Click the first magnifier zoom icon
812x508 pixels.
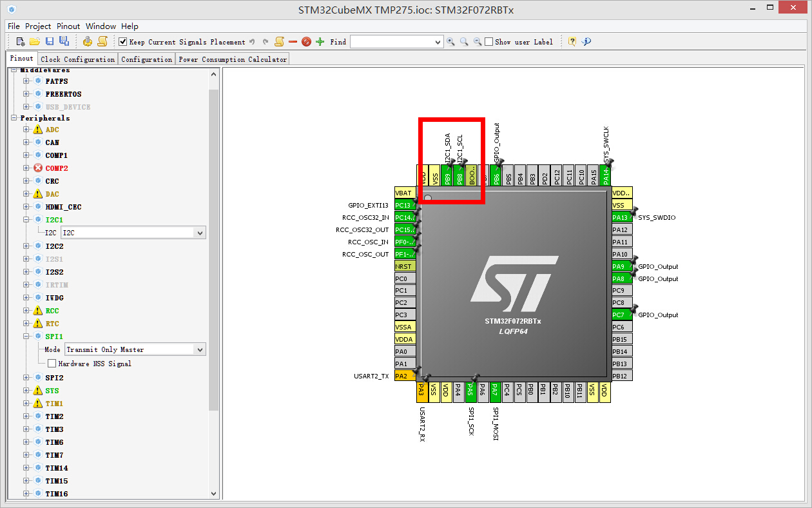coord(450,41)
